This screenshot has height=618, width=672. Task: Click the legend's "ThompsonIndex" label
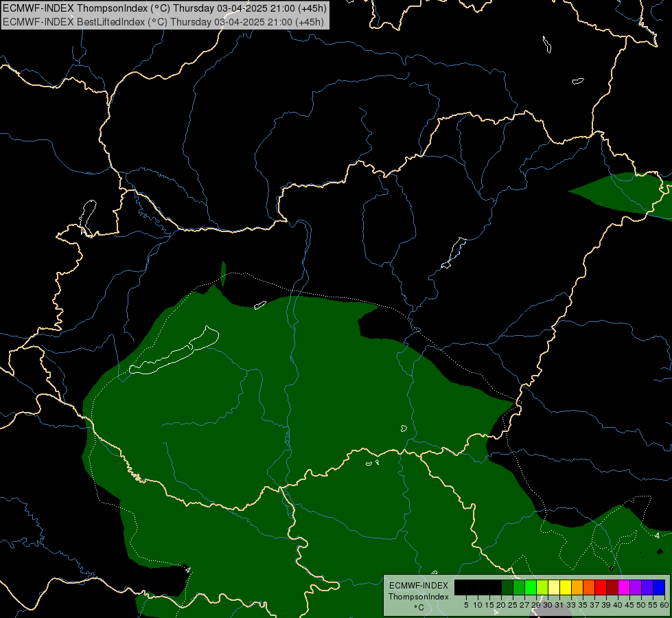click(419, 597)
